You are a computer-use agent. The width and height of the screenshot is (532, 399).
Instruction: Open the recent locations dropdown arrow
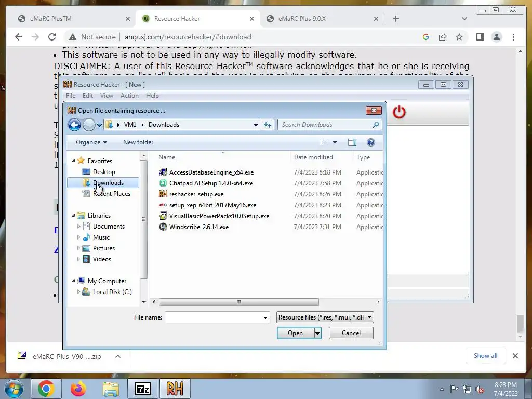[99, 125]
